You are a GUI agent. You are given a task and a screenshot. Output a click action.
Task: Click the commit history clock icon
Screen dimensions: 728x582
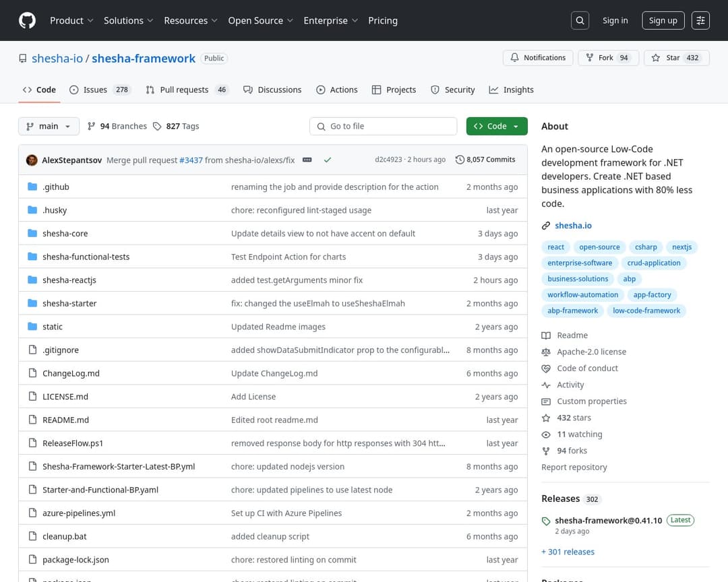pos(460,160)
